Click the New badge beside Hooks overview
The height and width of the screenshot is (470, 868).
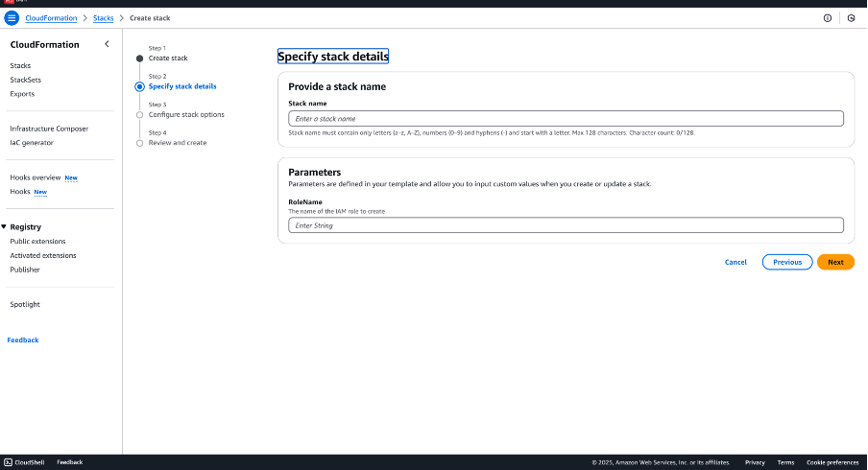pos(71,178)
